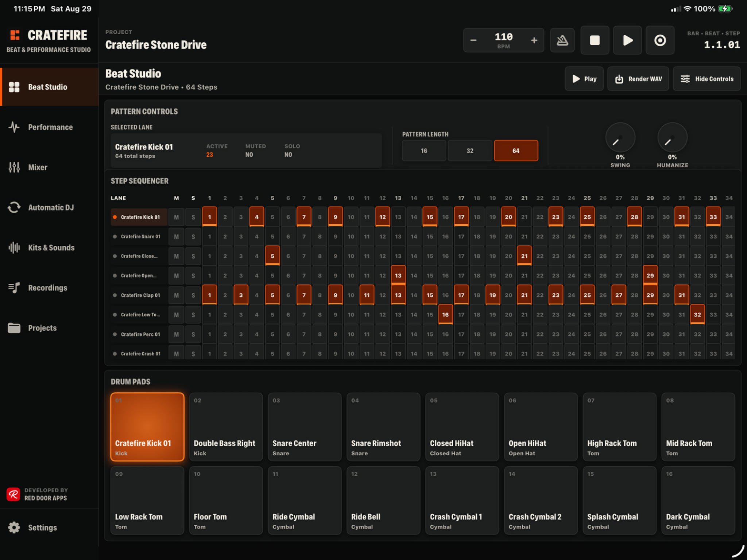Play the pattern in Beat Studio header
This screenshot has height=560, width=747.
pos(584,79)
